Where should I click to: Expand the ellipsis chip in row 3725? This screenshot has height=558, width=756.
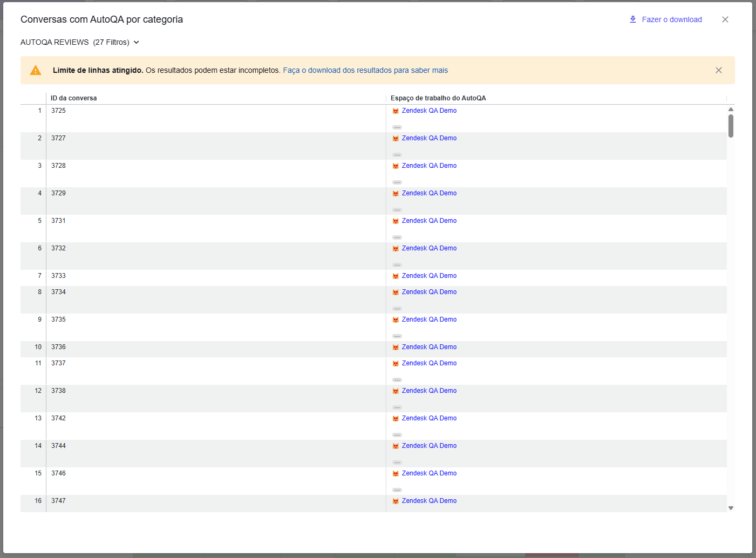(x=397, y=127)
